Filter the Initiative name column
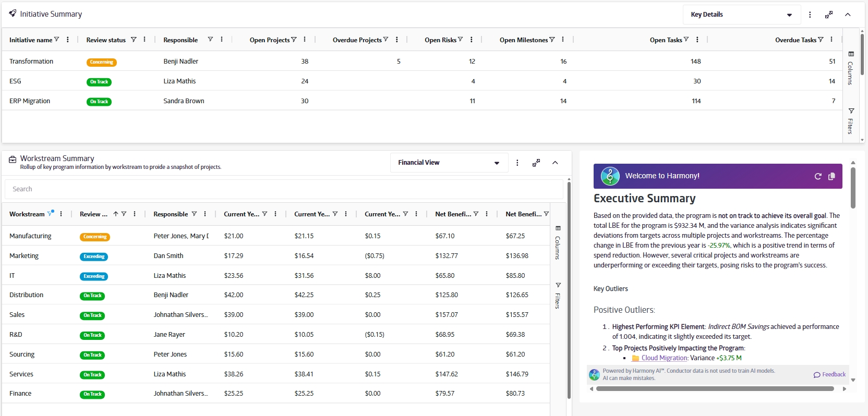 click(x=56, y=40)
